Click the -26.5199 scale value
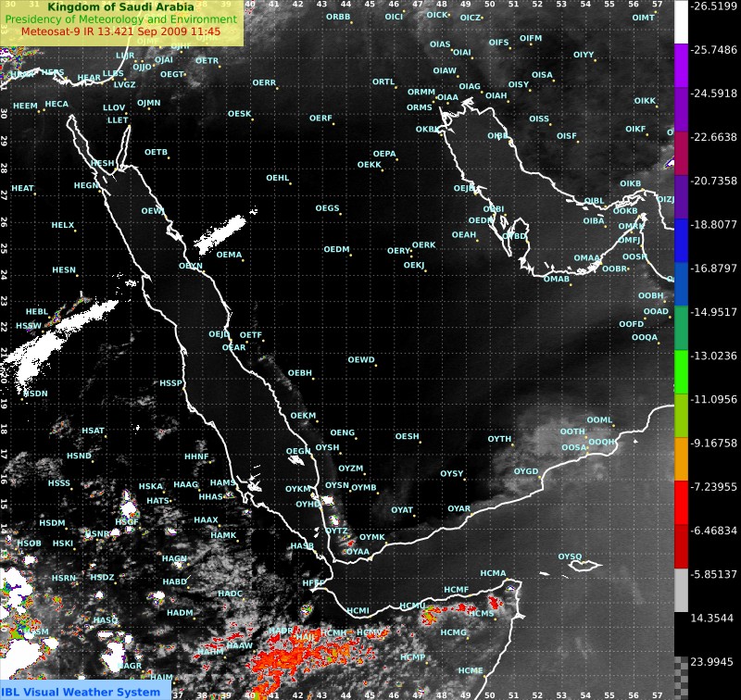The height and width of the screenshot is (700, 741). pos(713,6)
